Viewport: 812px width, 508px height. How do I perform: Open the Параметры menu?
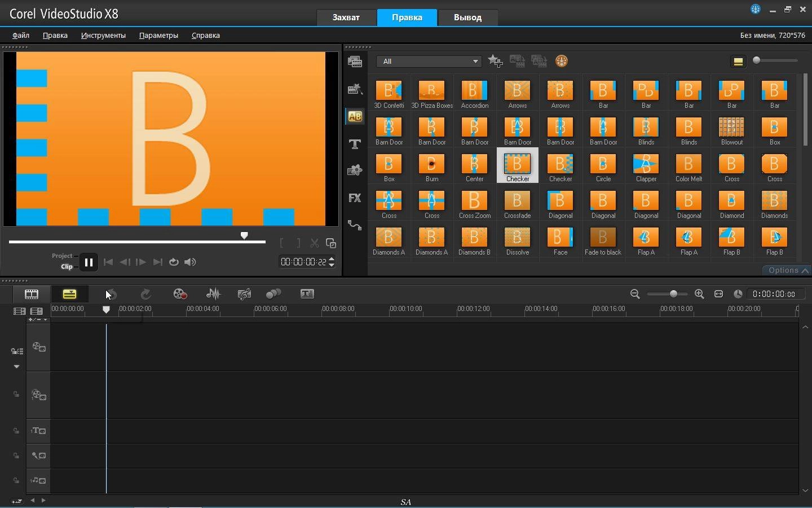(x=158, y=35)
